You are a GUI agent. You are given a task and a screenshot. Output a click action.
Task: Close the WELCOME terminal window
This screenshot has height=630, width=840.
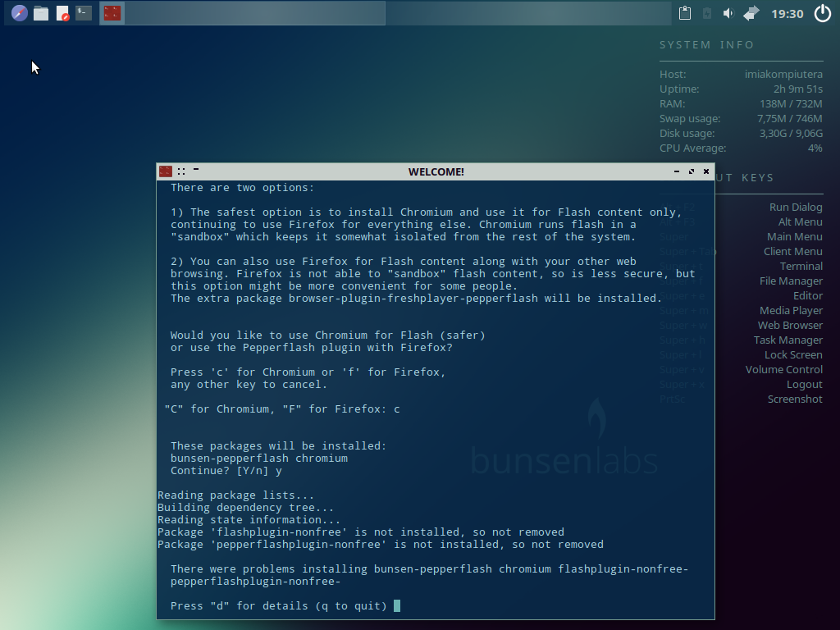pyautogui.click(x=706, y=171)
